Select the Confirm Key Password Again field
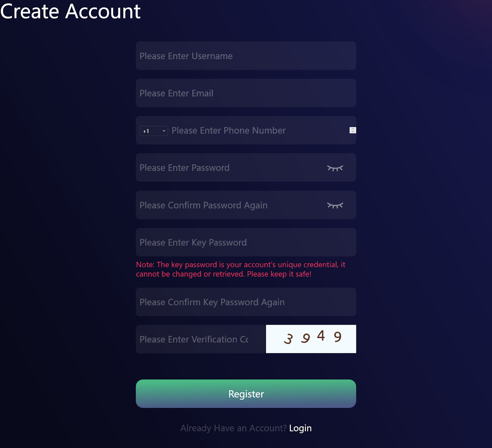The image size is (492, 448). [246, 302]
